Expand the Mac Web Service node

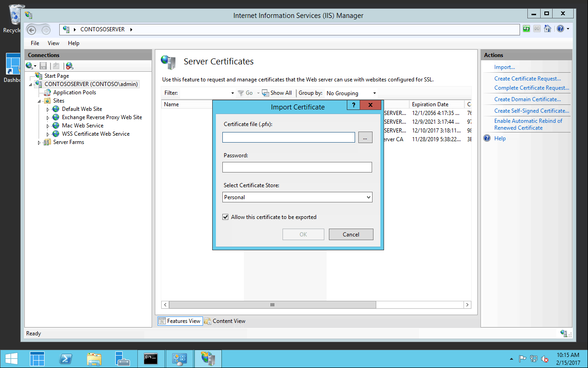point(48,126)
